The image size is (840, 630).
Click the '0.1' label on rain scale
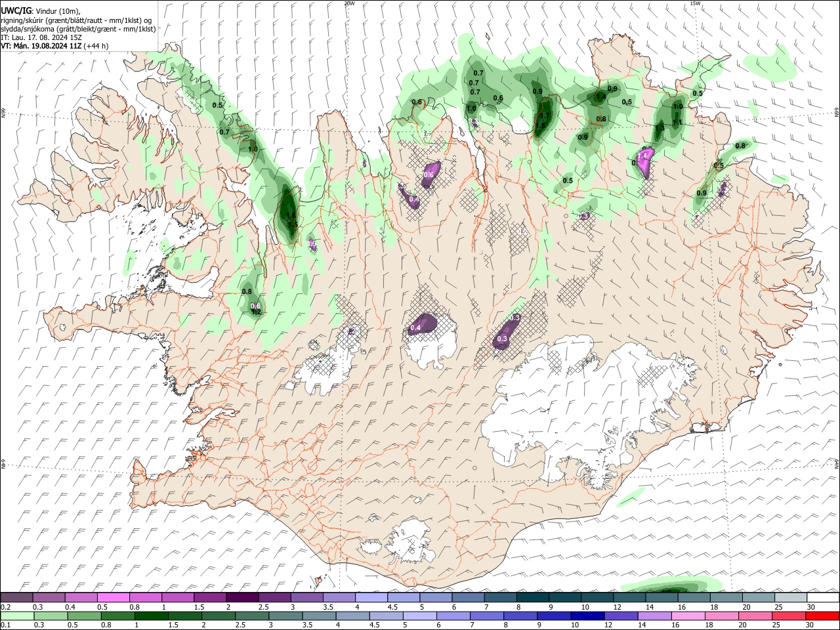(5, 625)
